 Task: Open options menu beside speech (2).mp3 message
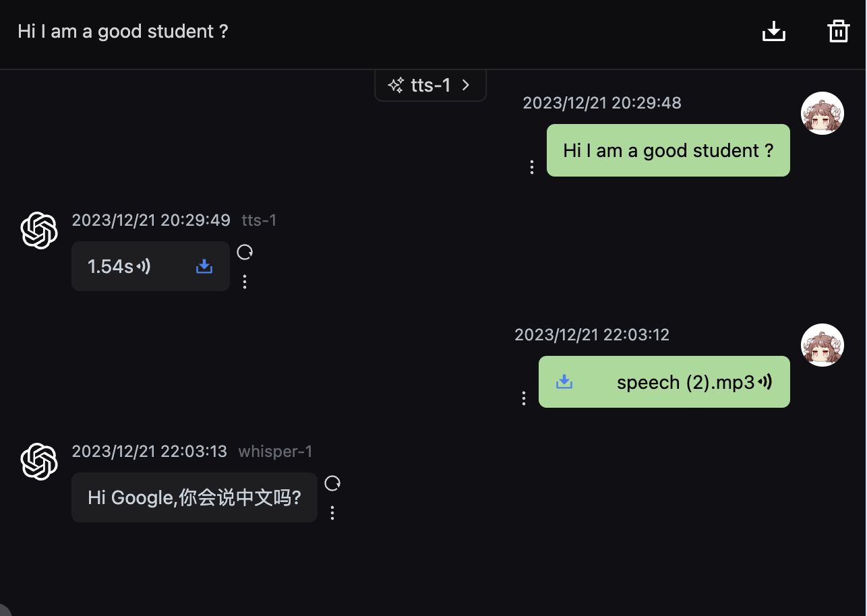point(524,398)
